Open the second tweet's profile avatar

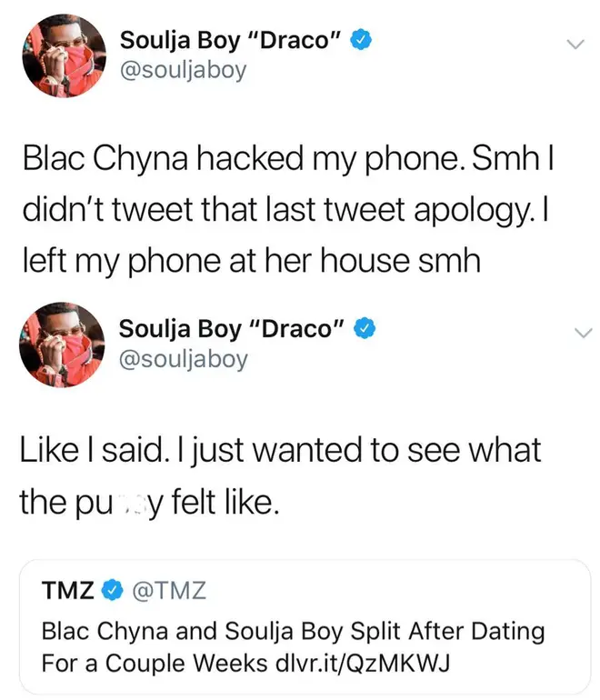pyautogui.click(x=62, y=345)
